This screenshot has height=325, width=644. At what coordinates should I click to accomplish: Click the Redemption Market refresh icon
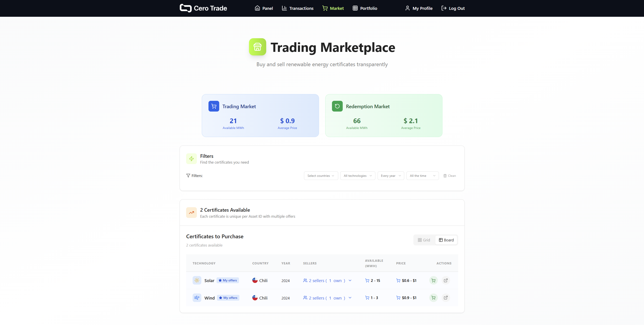coord(337,106)
